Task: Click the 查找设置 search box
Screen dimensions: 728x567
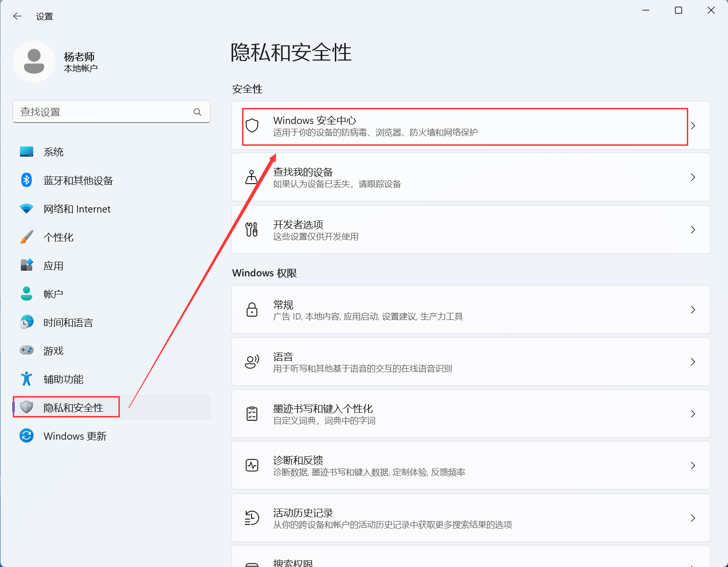Action: [x=111, y=112]
